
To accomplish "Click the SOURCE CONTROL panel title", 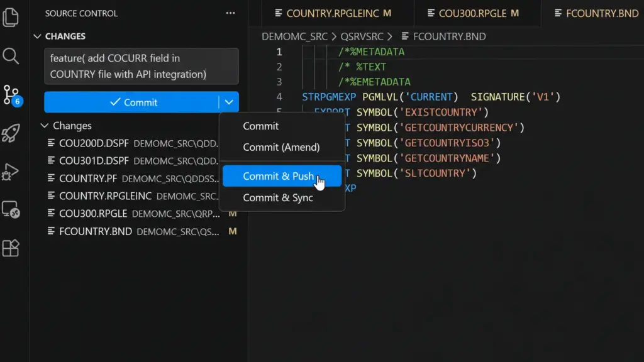I will click(x=81, y=13).
